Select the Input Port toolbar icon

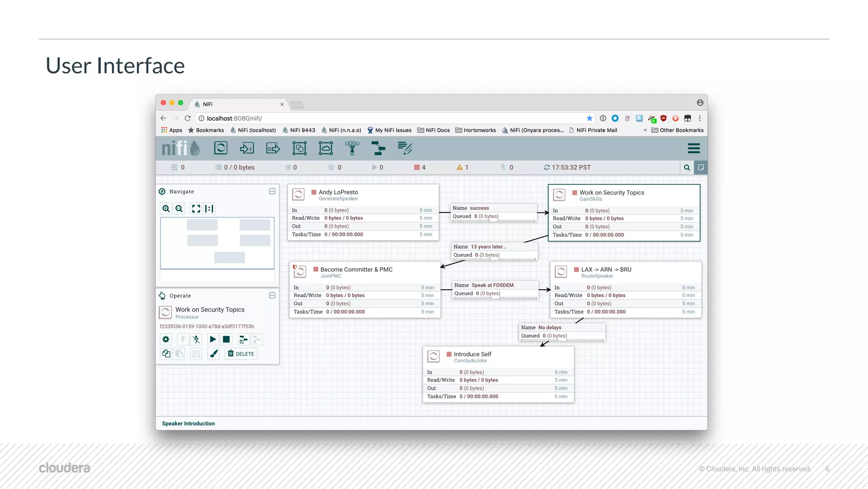click(x=247, y=148)
